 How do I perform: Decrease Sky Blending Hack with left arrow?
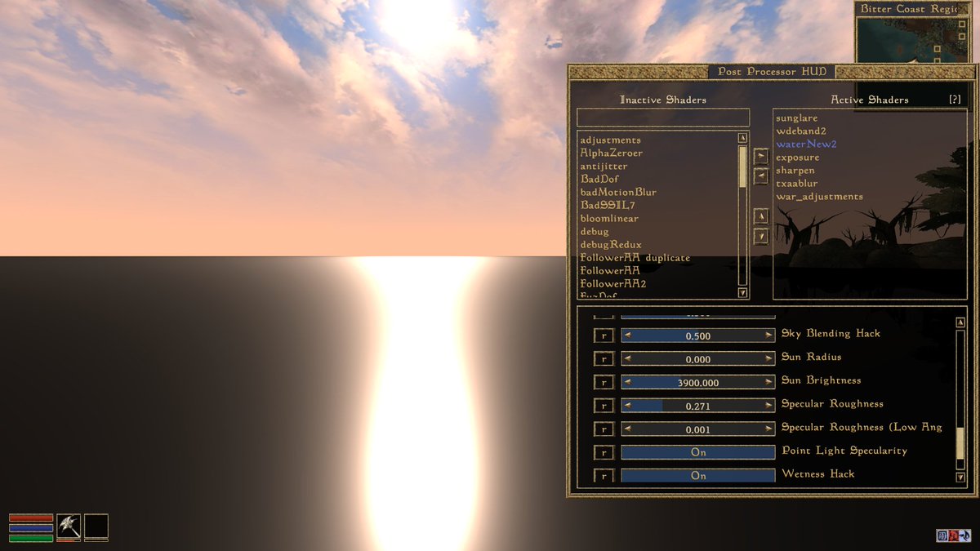pos(626,335)
